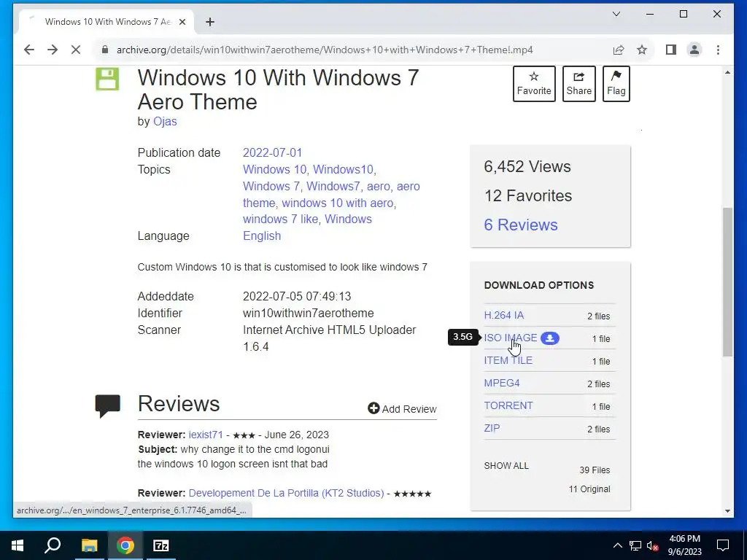This screenshot has height=560, width=747.
Task: Jump to 6 Reviews link
Action: point(521,225)
